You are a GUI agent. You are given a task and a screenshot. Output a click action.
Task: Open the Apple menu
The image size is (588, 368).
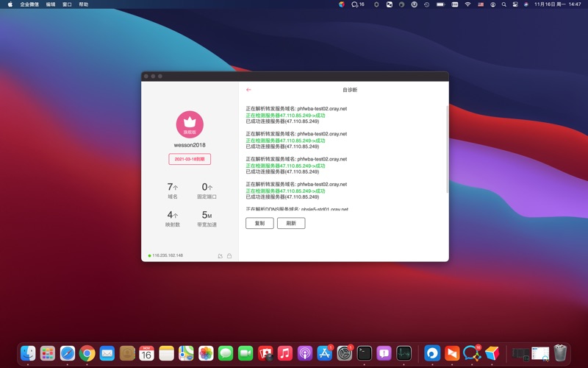point(10,4)
